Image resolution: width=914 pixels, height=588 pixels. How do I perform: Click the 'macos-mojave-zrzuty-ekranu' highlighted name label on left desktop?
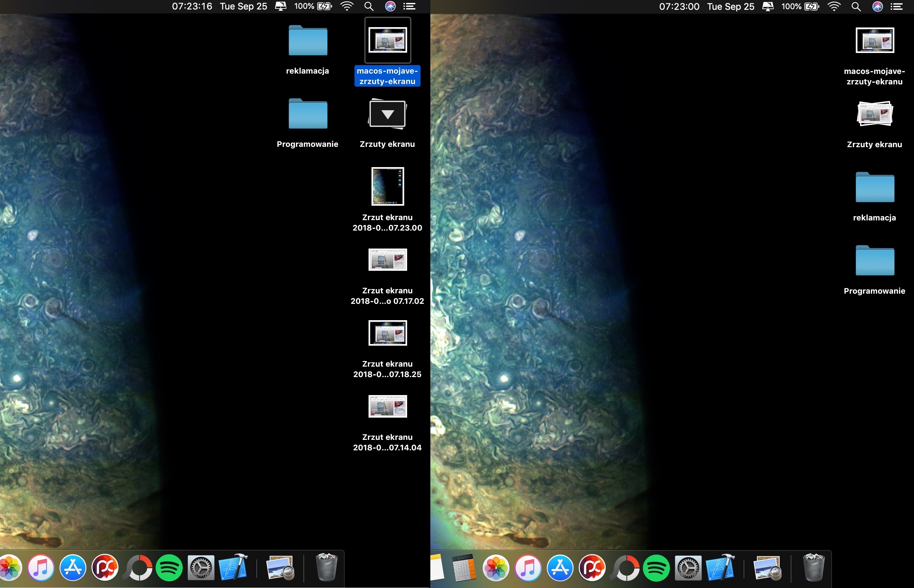click(x=388, y=76)
